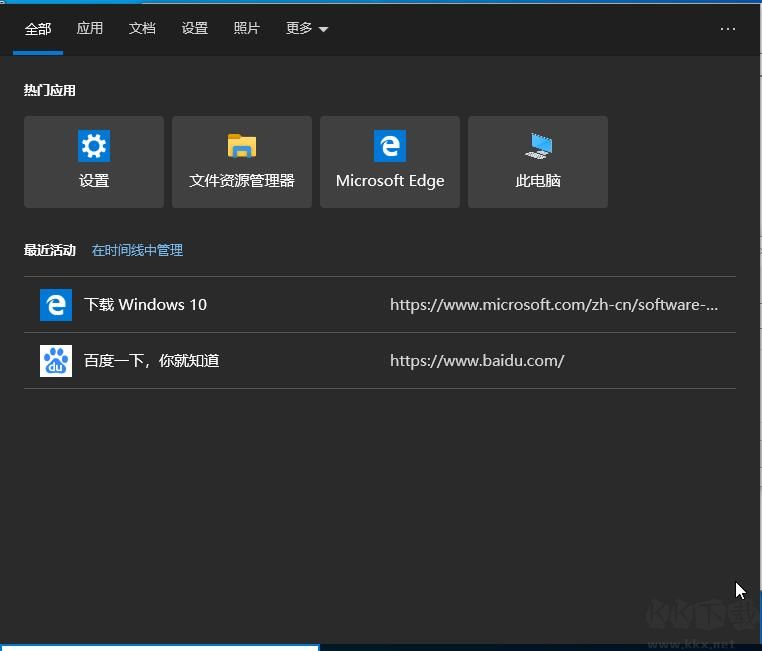Show results under the 照片 tab
Image resolution: width=762 pixels, height=651 pixels.
[247, 29]
